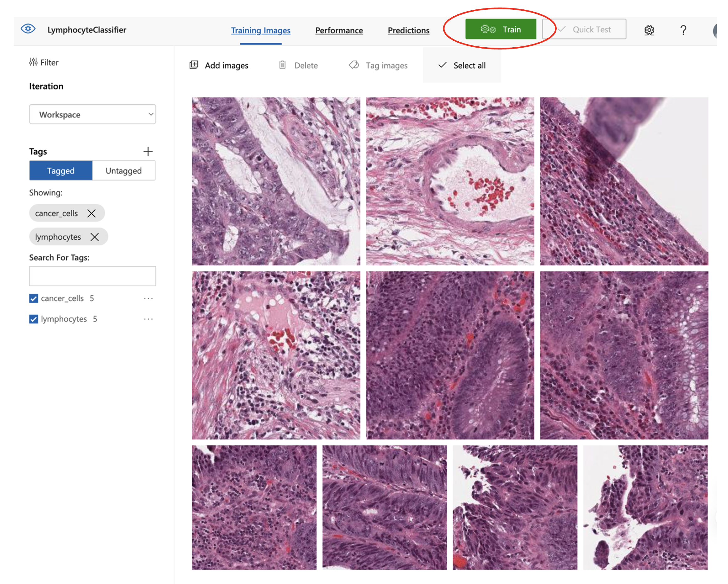
Task: Click Select all label
Action: click(x=469, y=65)
